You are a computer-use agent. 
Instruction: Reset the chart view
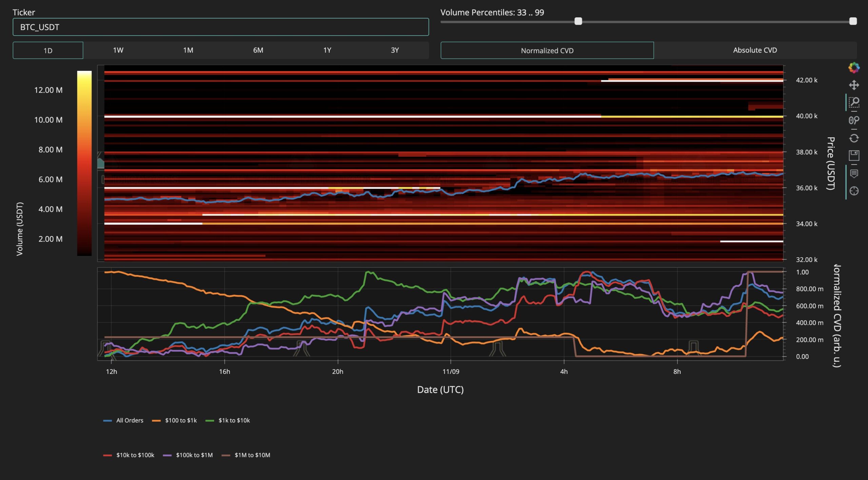pyautogui.click(x=854, y=138)
